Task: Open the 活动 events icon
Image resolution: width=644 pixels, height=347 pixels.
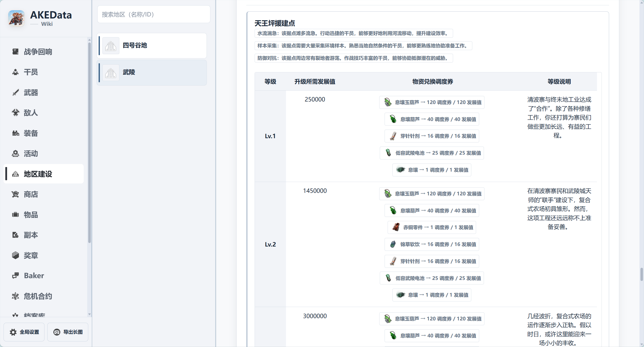Action: 15,154
